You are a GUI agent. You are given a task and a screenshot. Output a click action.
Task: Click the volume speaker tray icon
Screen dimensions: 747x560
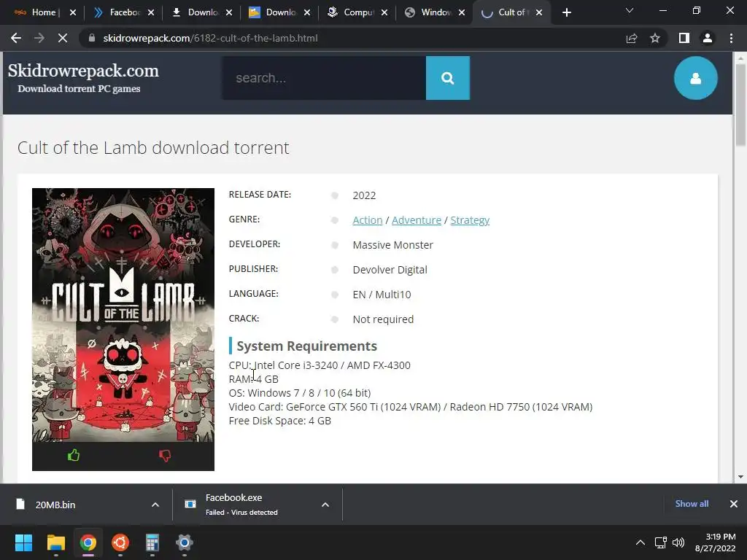pyautogui.click(x=678, y=542)
